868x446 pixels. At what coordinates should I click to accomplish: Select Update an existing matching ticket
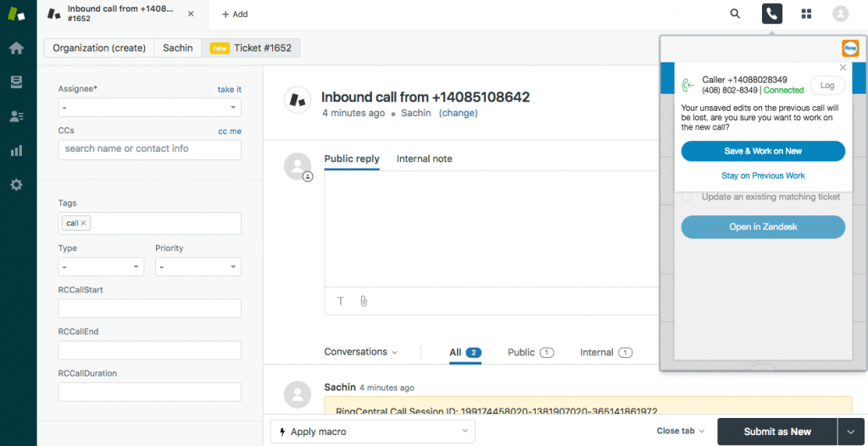coord(687,197)
